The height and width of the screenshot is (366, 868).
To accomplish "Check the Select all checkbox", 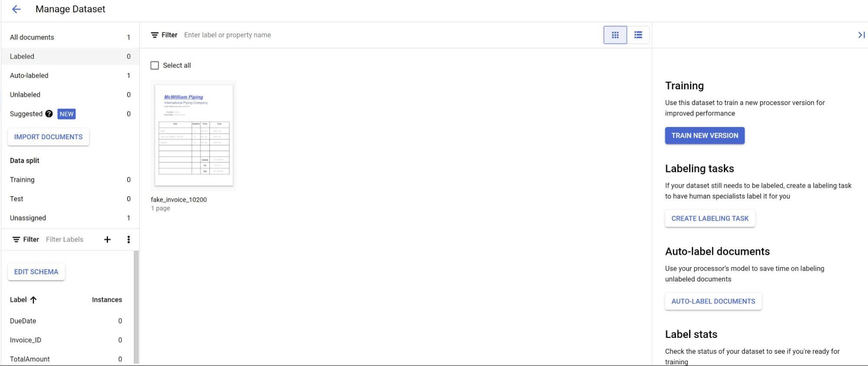I will (155, 65).
